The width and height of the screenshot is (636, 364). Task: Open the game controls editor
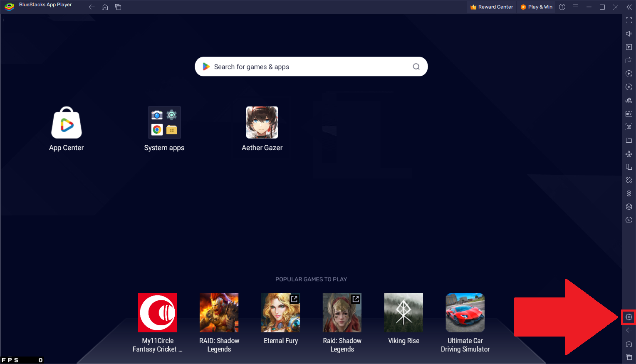tap(629, 47)
